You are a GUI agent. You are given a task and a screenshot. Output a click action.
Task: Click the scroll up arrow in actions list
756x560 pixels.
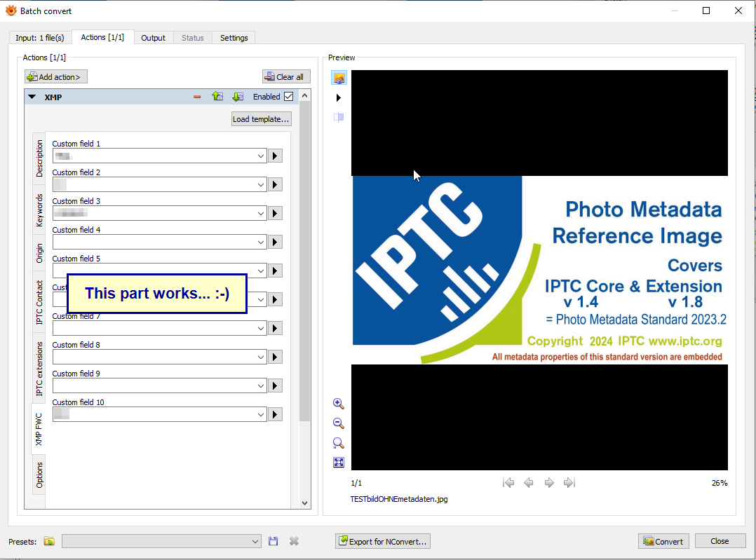(x=304, y=95)
